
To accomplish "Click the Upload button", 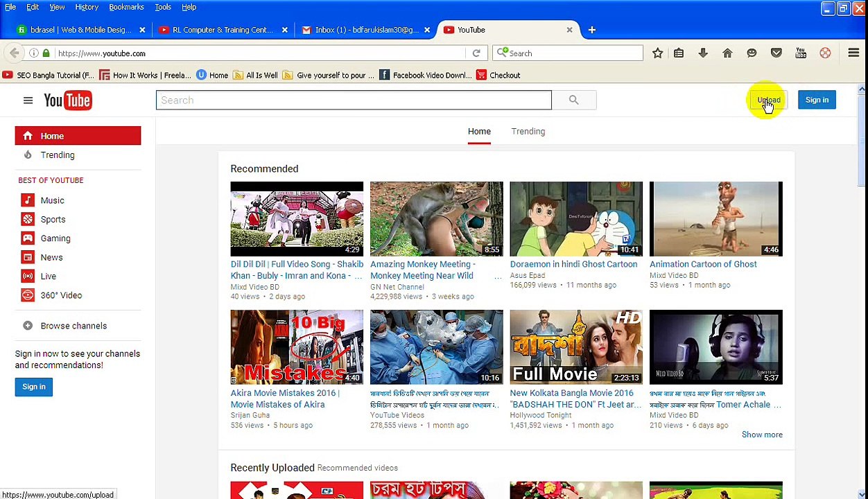I will tap(768, 100).
